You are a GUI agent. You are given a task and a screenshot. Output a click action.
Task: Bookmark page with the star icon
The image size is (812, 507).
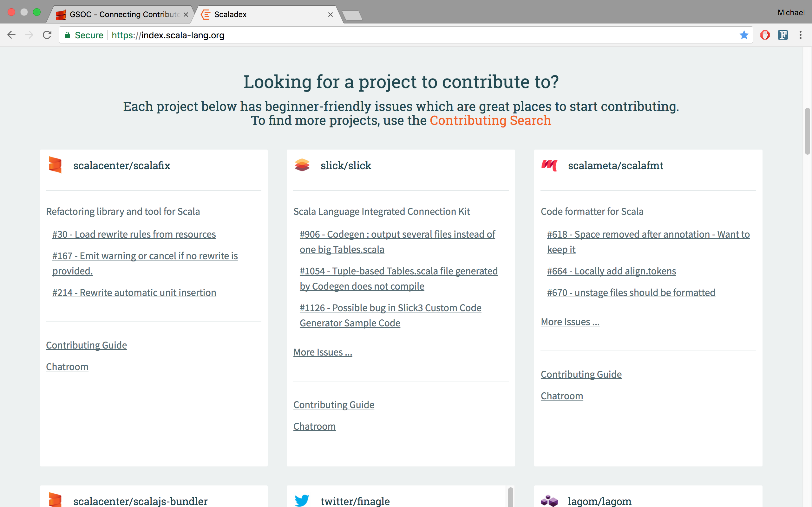pyautogui.click(x=743, y=35)
